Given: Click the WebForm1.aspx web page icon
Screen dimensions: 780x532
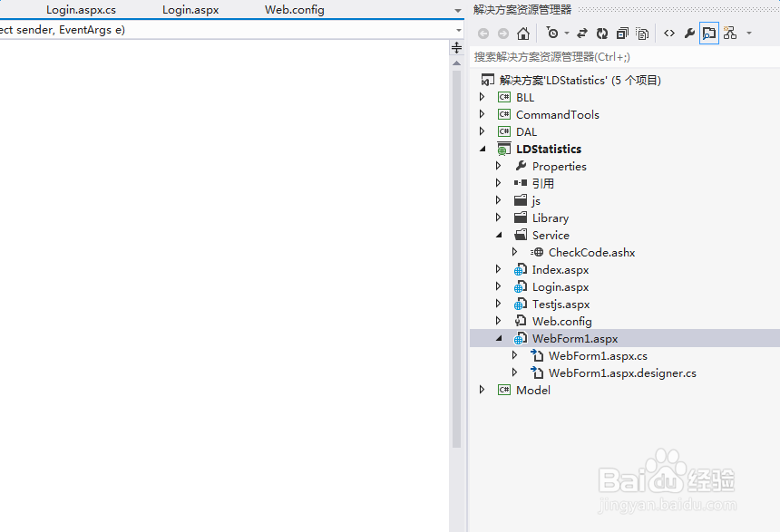Looking at the screenshot, I should point(521,339).
